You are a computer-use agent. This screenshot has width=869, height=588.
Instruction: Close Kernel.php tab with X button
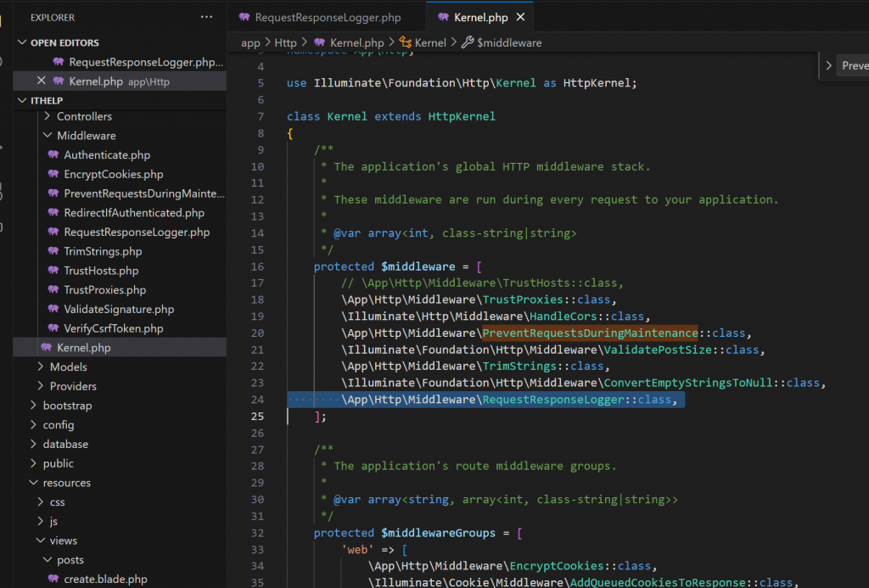click(521, 17)
